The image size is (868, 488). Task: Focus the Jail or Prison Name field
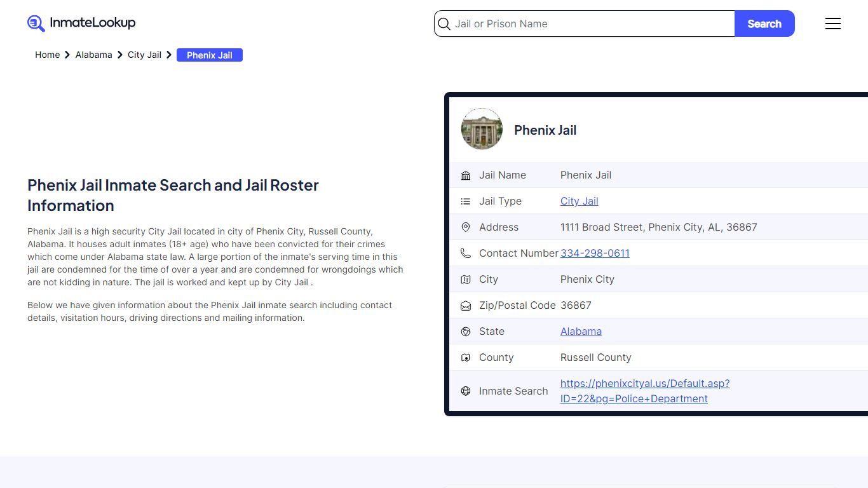click(585, 24)
